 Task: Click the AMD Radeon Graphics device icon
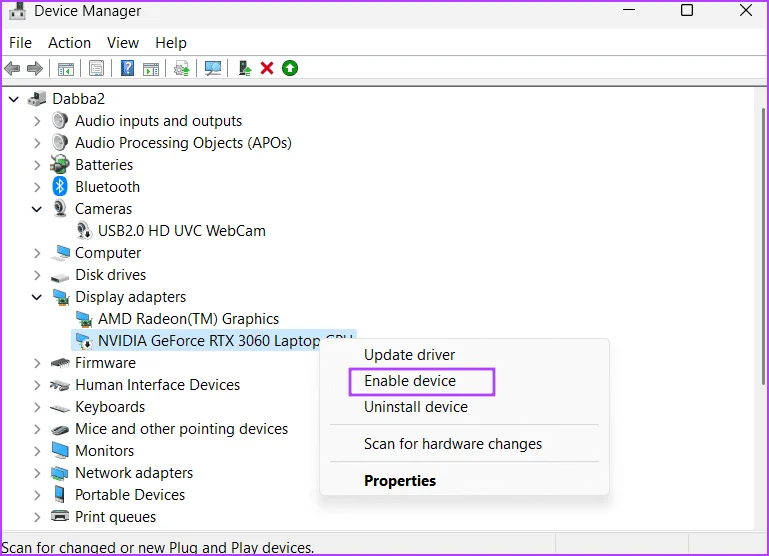point(83,319)
